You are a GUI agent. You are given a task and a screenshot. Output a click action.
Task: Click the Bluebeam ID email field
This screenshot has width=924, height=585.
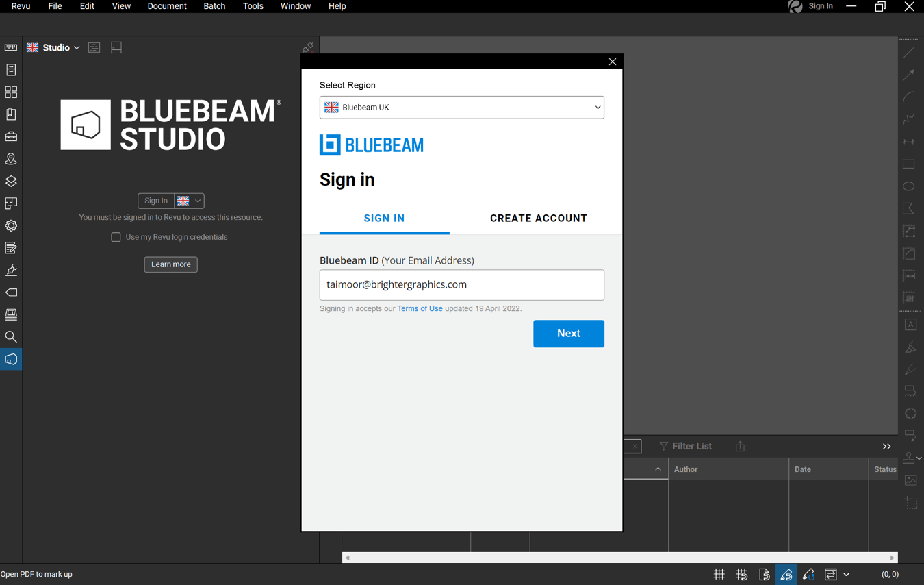click(x=461, y=284)
